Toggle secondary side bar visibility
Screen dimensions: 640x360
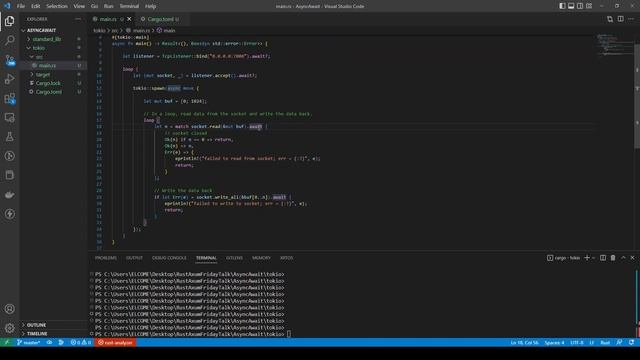(x=580, y=6)
